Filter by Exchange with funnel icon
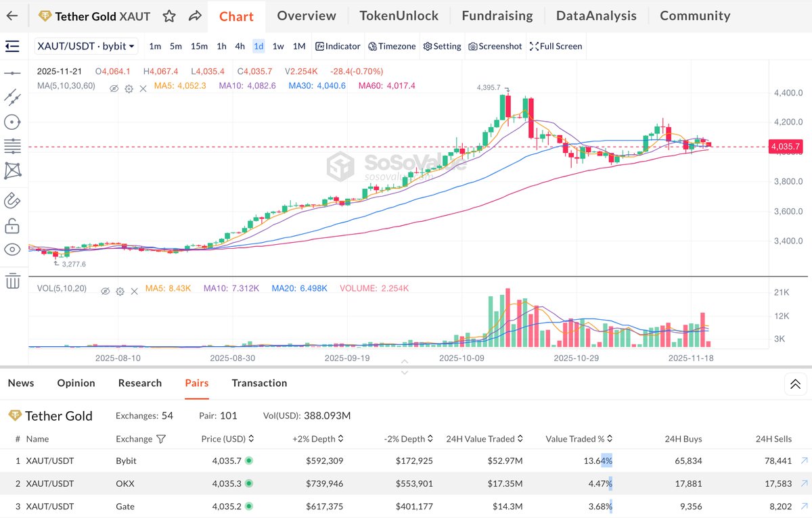This screenshot has width=812, height=518. (x=161, y=439)
